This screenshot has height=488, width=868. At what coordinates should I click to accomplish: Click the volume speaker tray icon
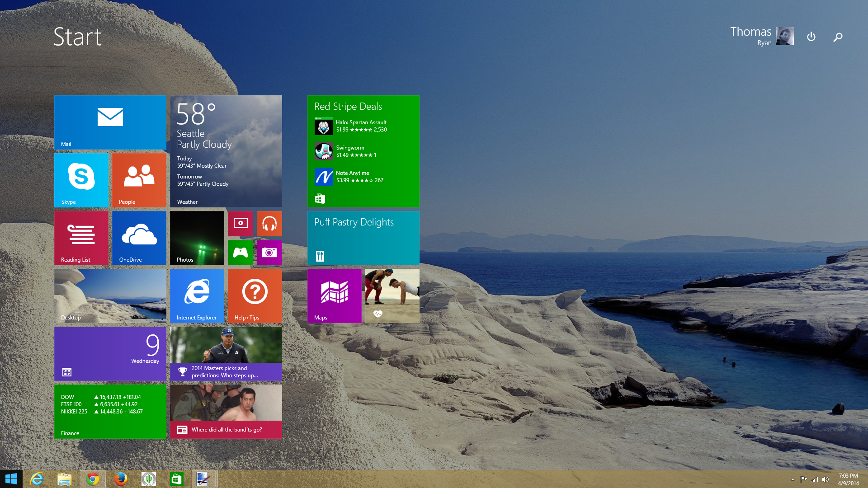tap(825, 479)
